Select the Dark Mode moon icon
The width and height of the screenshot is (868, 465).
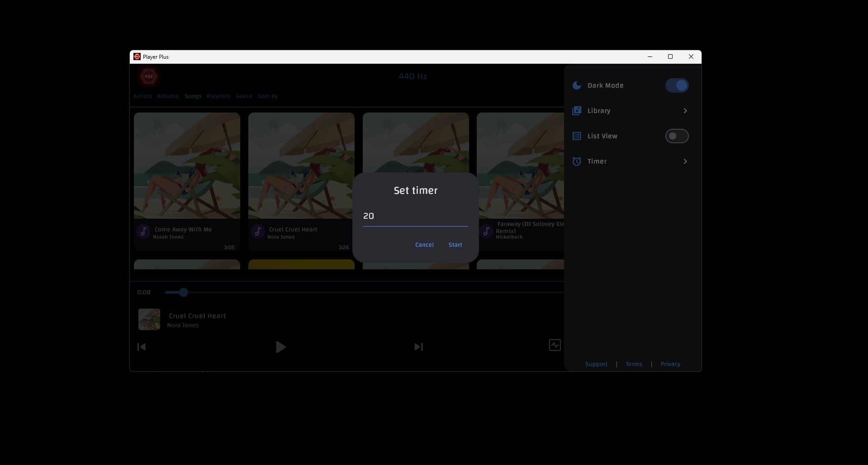coord(576,85)
